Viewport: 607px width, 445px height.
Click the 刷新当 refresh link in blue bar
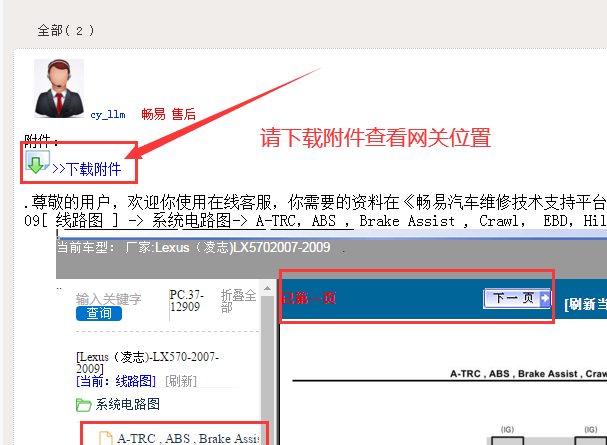point(585,304)
